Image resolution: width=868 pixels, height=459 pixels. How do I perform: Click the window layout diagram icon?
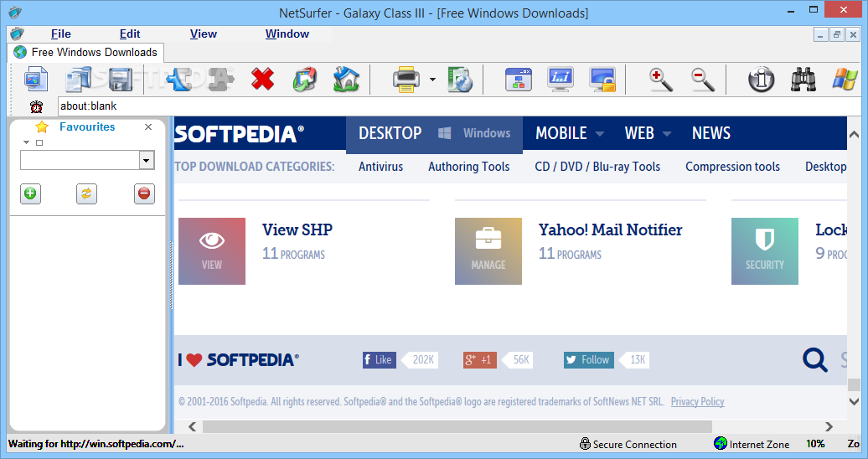coord(519,80)
